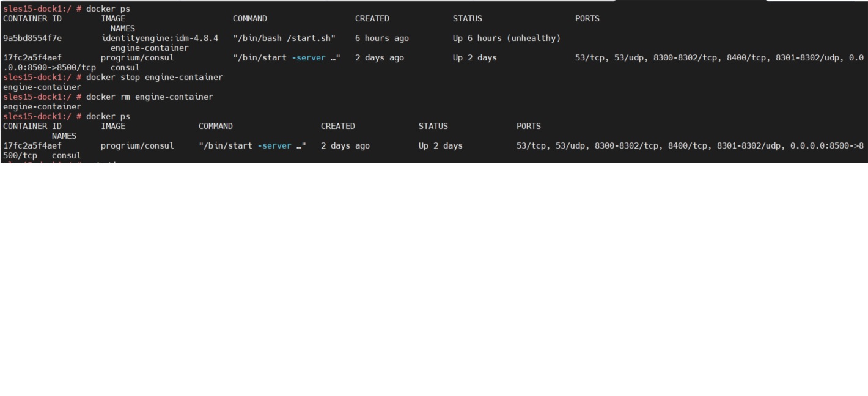The width and height of the screenshot is (868, 396).
Task: Select the Up 6 hours (unhealthy) status text
Action: click(506, 38)
